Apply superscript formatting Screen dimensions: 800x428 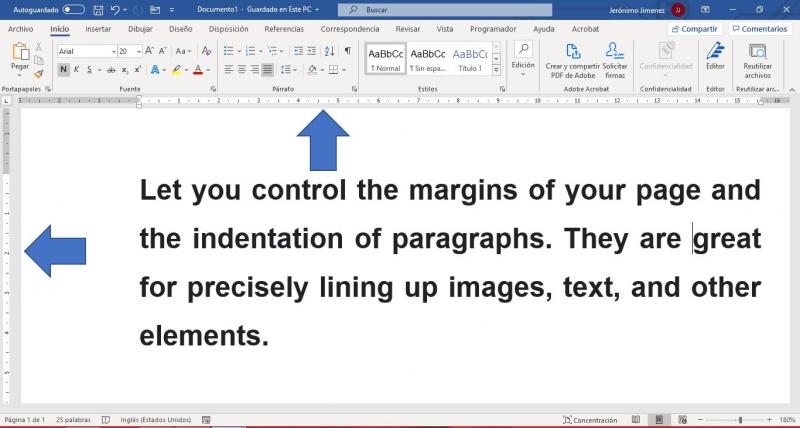coord(136,70)
